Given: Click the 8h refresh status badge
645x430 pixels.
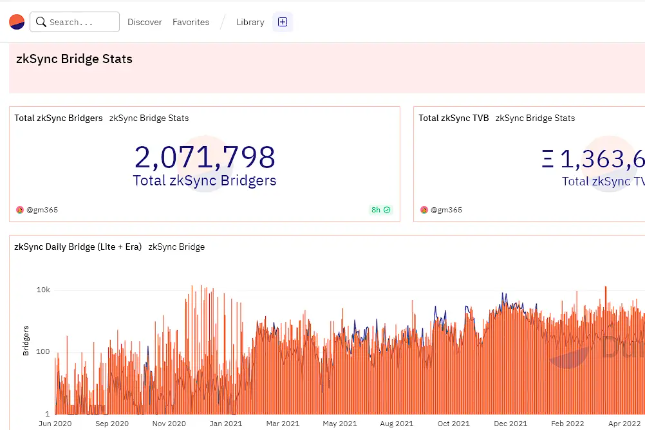Looking at the screenshot, I should 381,210.
